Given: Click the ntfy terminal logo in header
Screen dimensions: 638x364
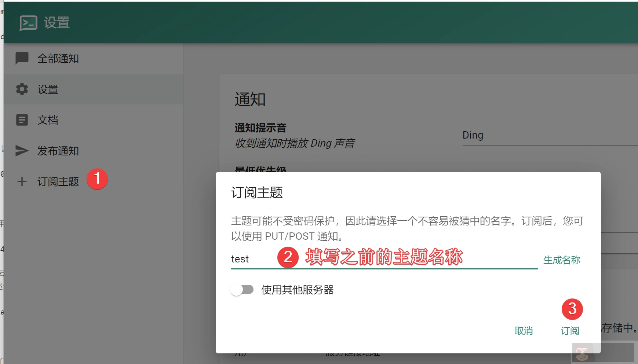Looking at the screenshot, I should tap(28, 23).
